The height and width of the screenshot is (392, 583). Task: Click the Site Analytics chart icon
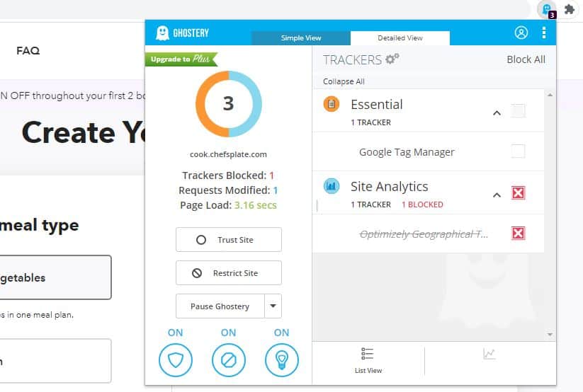click(332, 186)
